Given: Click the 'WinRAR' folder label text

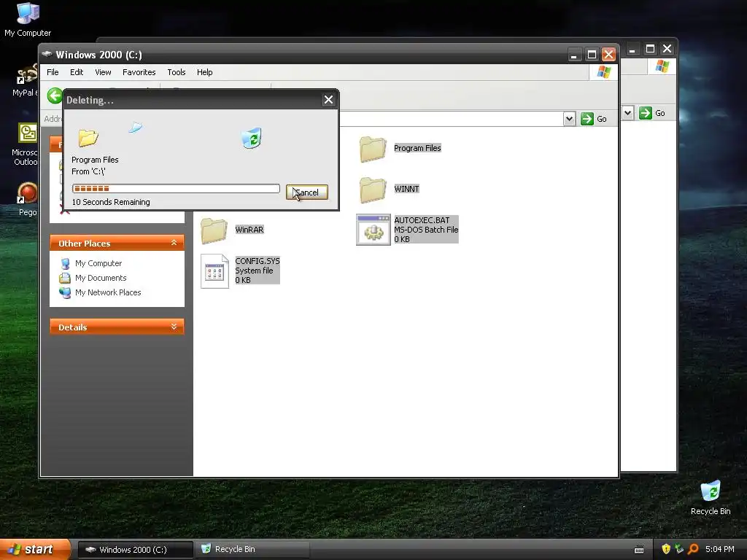Looking at the screenshot, I should click(x=249, y=230).
